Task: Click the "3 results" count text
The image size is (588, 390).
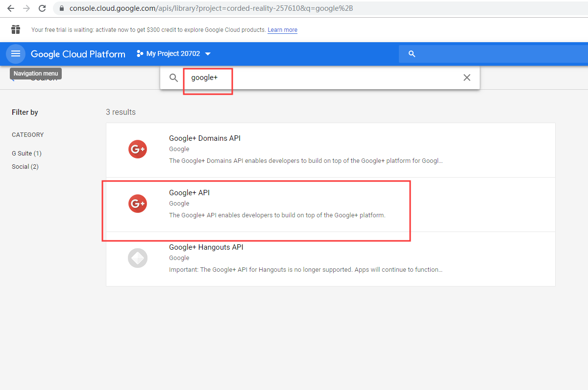Action: [x=121, y=112]
